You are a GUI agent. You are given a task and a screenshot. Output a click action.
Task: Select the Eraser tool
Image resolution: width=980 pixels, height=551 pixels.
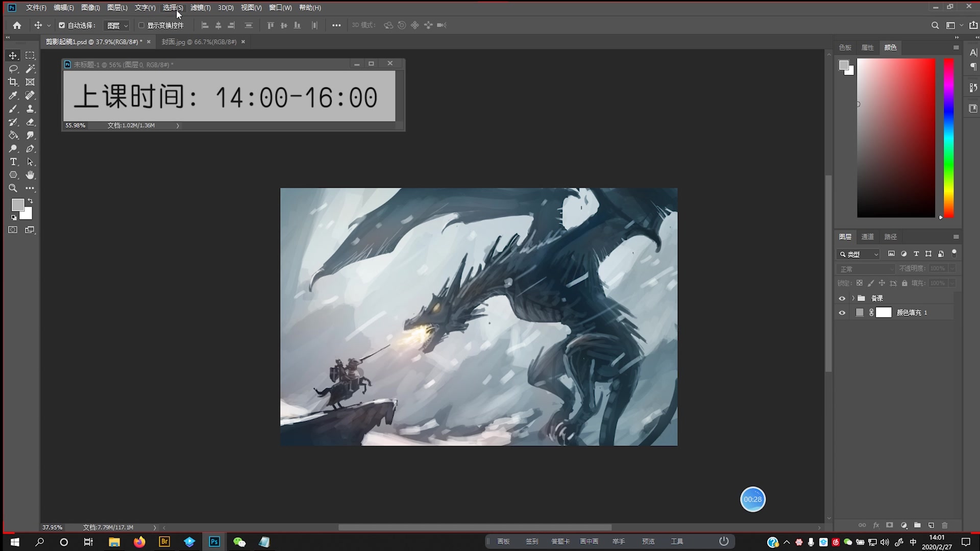30,122
